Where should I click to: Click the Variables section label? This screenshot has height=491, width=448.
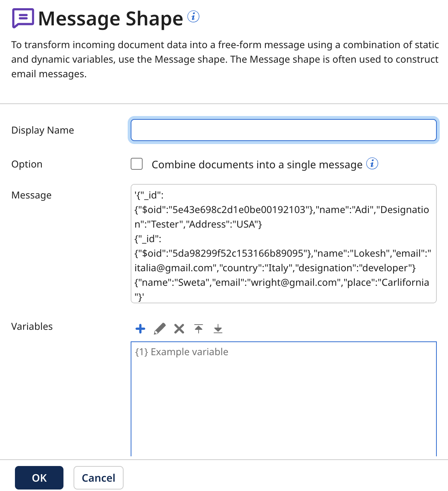pyautogui.click(x=32, y=326)
